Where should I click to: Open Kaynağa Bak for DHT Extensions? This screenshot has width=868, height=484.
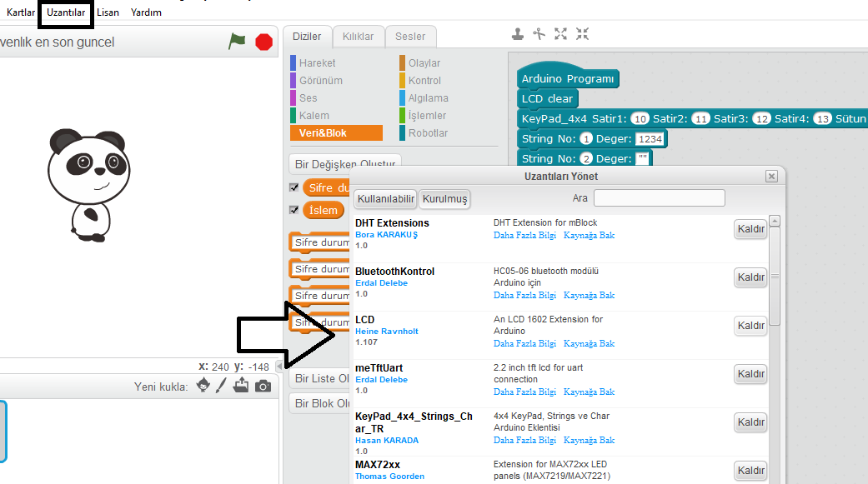click(x=589, y=235)
